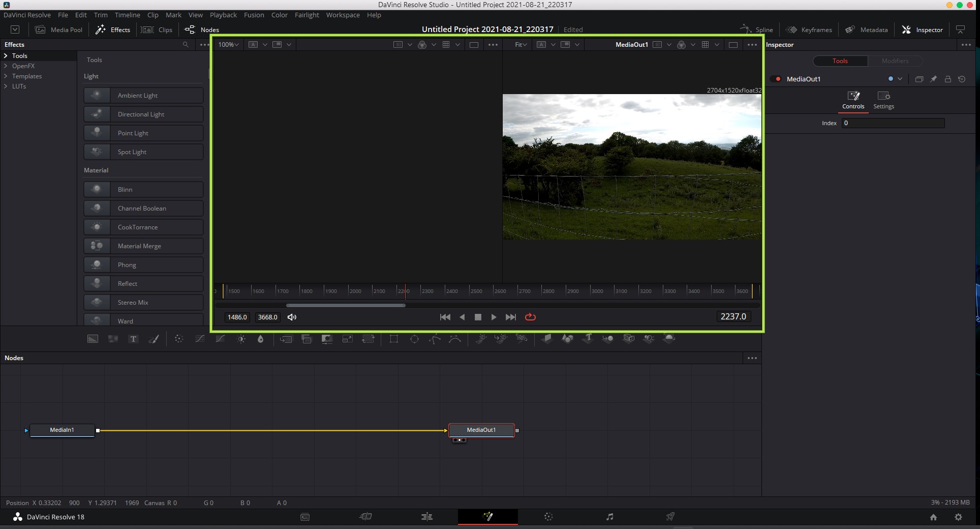Toggle the Spline editor panel

(756, 30)
